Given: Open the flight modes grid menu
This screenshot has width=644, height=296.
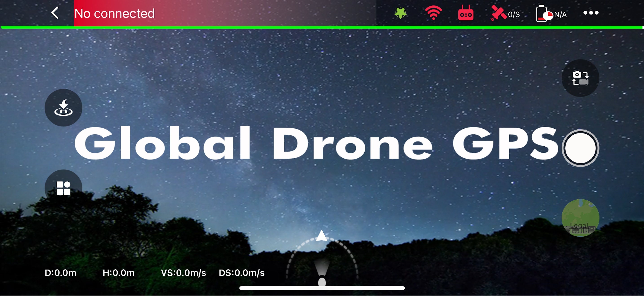Looking at the screenshot, I should 64,188.
